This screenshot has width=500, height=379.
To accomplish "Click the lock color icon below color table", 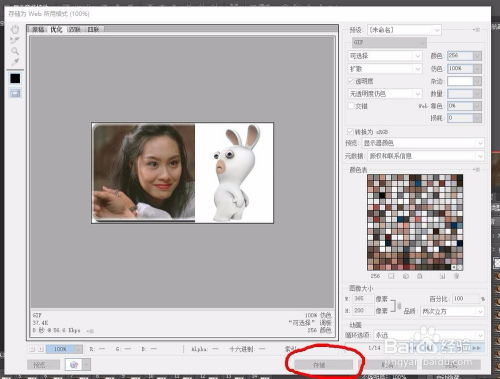I will 420,276.
